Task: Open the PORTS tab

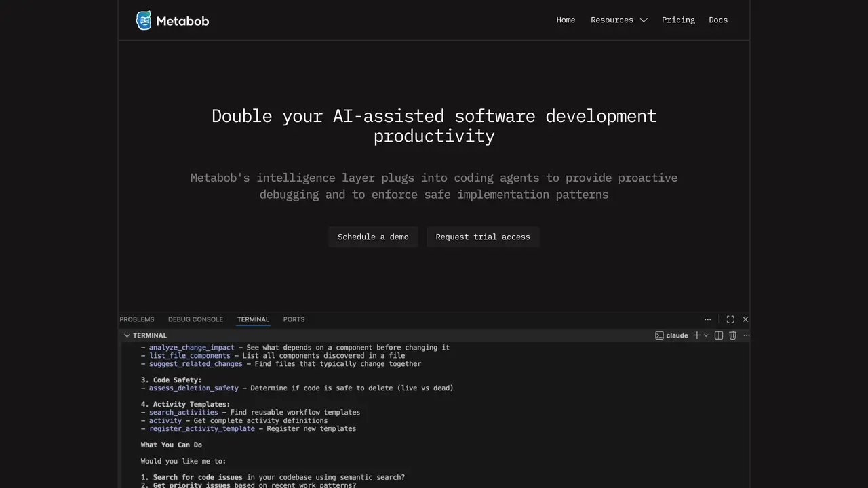Action: 294,319
